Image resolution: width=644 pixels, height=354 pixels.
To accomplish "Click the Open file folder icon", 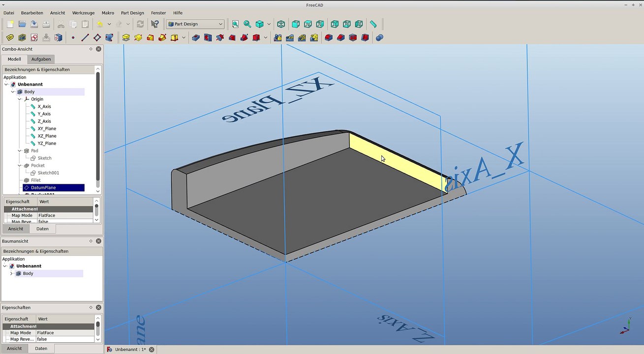I will coord(22,24).
